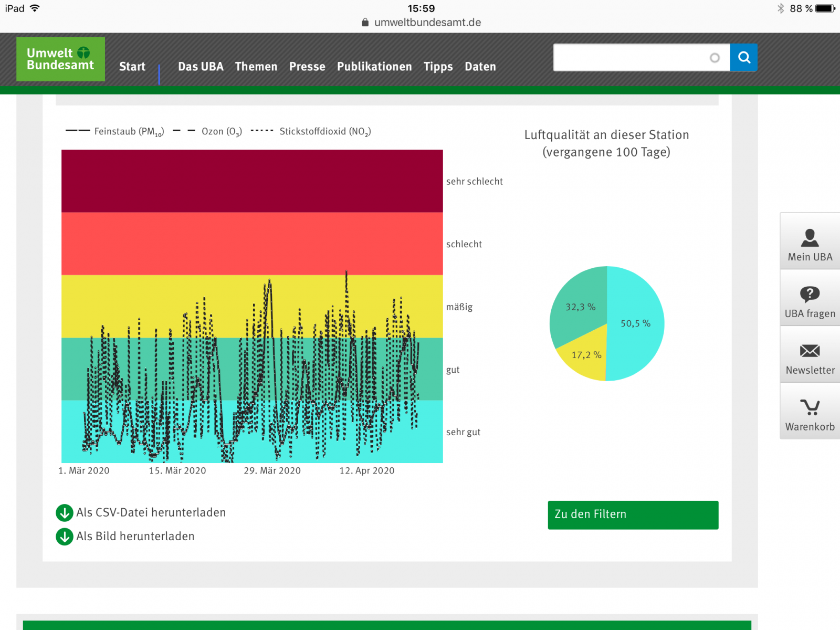Click the '12. Apr 2020' date label

point(367,471)
